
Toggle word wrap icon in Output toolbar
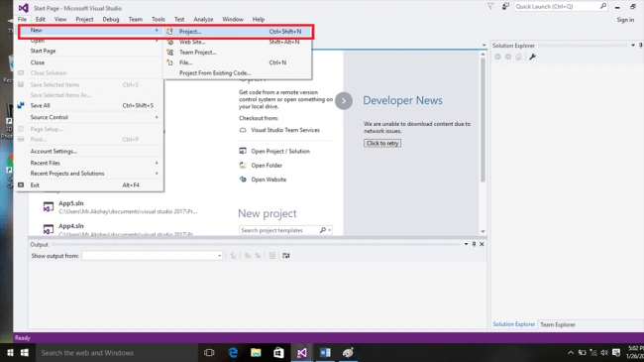286,256
